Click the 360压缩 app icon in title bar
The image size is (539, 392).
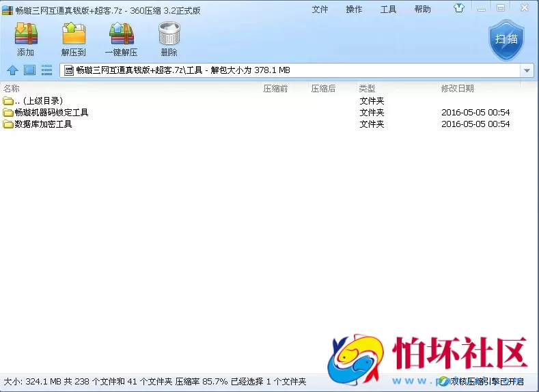(x=8, y=10)
